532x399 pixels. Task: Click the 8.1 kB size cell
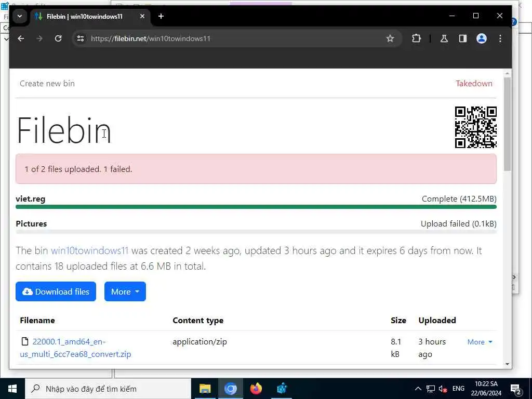[x=396, y=348]
